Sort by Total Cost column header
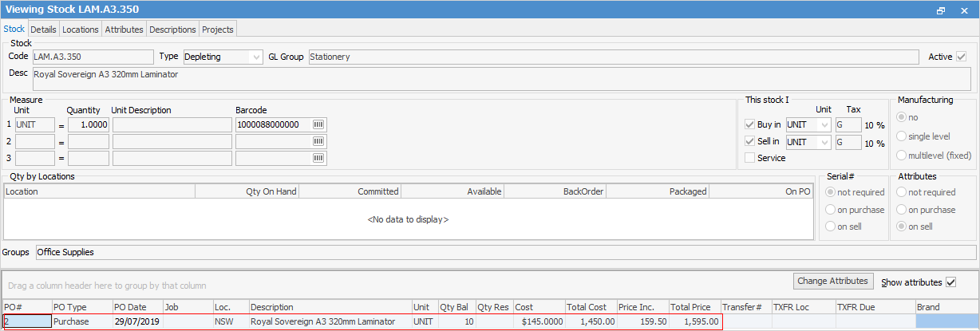Screen dimensions: 980x331 tap(591, 307)
